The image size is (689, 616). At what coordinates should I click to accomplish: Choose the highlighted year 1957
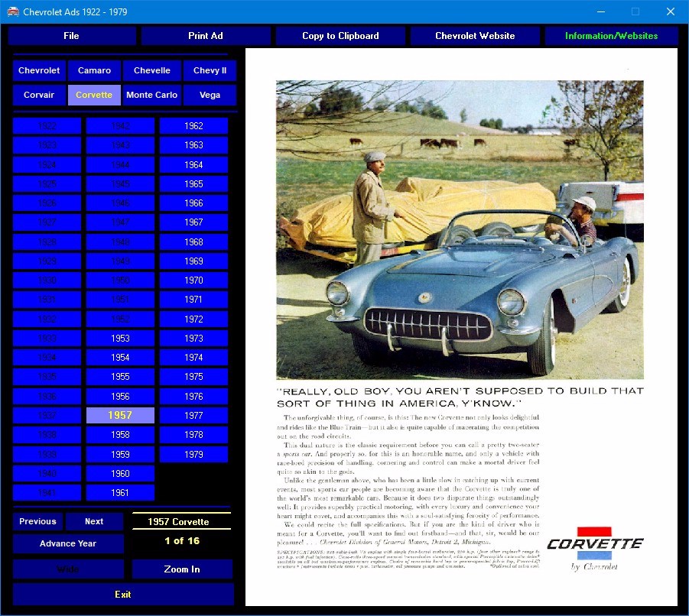point(120,415)
